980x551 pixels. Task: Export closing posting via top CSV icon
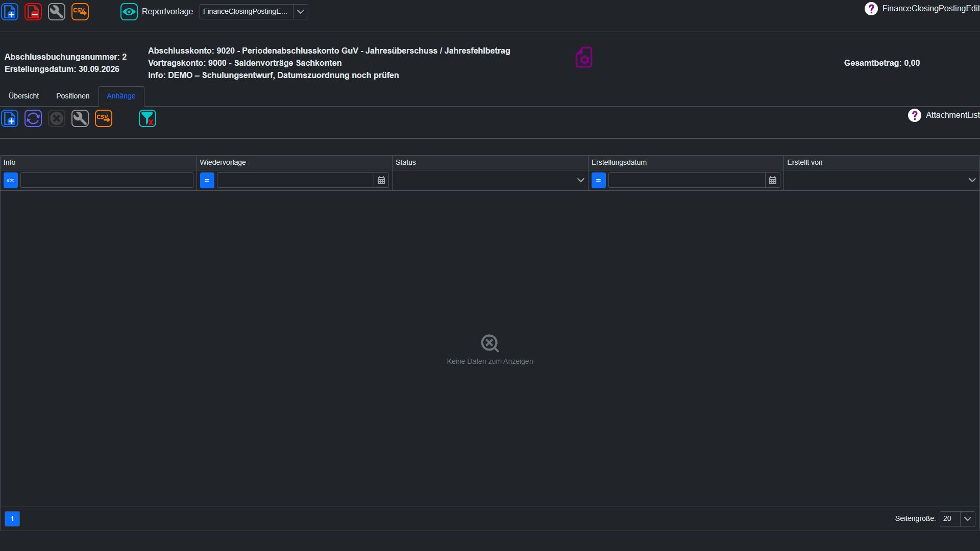(80, 11)
